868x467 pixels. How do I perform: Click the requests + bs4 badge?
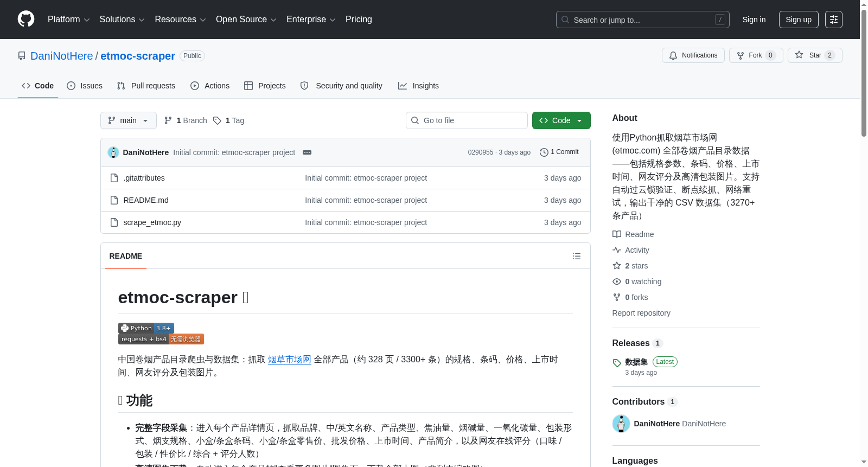tap(161, 339)
